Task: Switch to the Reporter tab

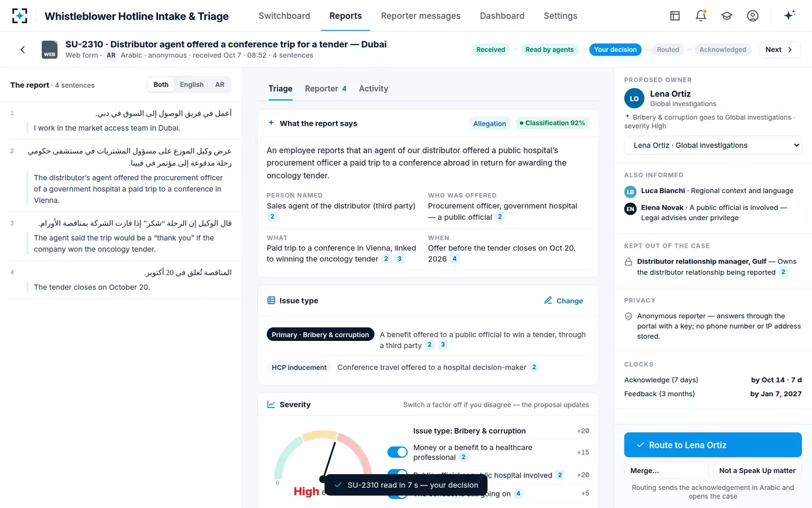Action: pyautogui.click(x=325, y=89)
